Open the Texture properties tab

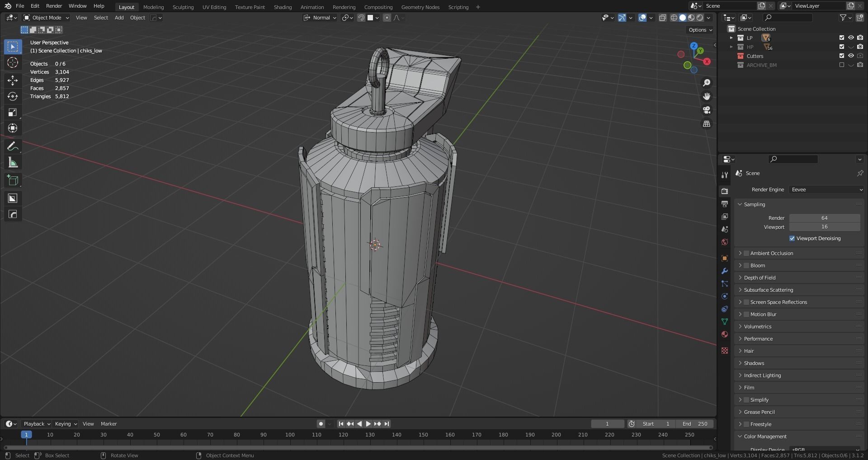[725, 351]
